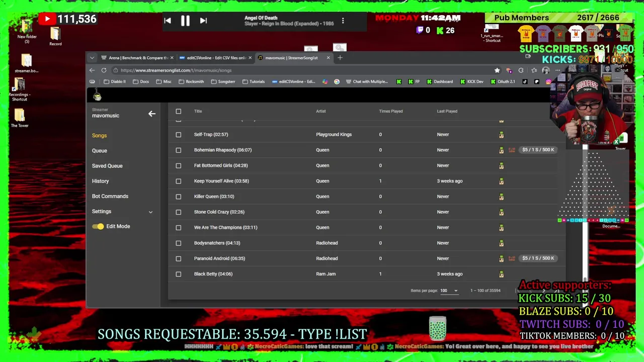Check the Stone Cold Crazy checkbox

[x=178, y=212]
